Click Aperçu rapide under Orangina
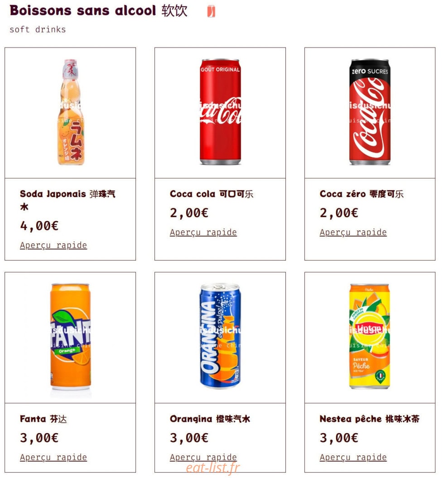Viewport: 448px width, 478px height. click(x=203, y=457)
